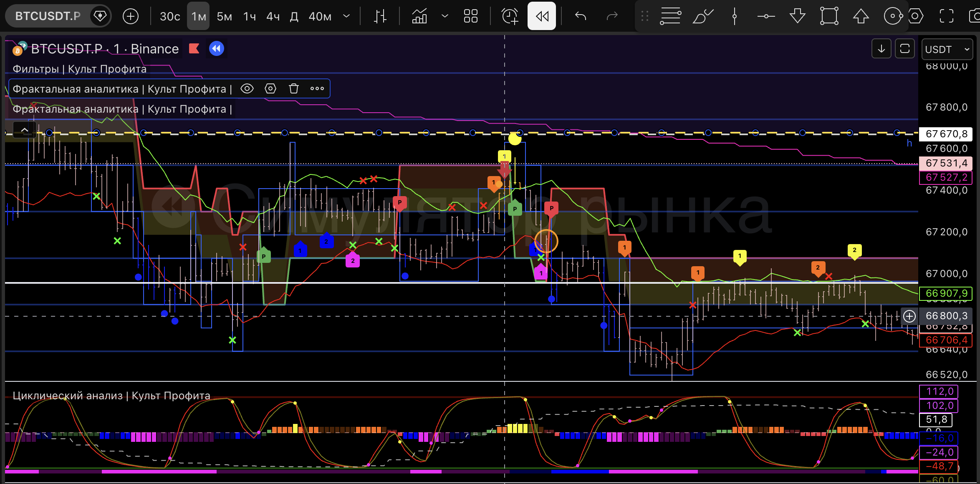
Task: Undo the last chart action
Action: (581, 16)
